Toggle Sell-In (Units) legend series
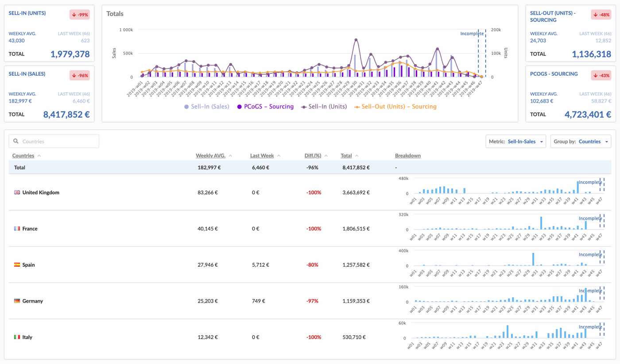Viewport: 620px width, 364px height. tap(324, 107)
